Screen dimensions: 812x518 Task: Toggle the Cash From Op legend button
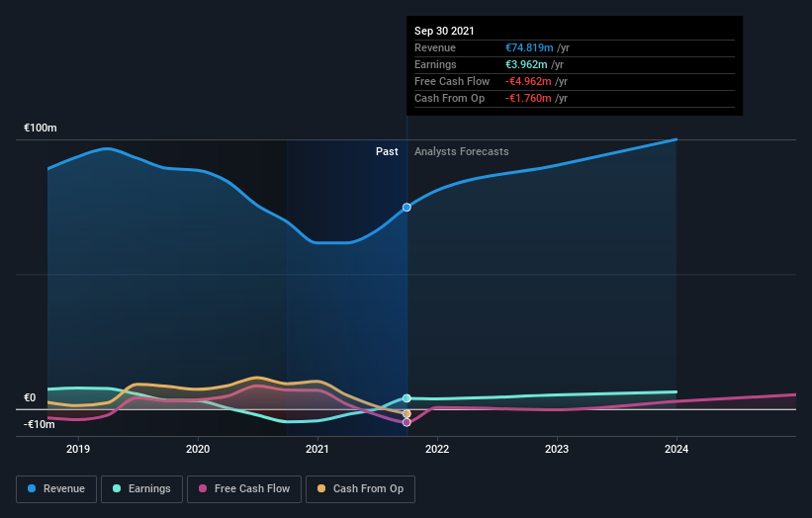pyautogui.click(x=360, y=489)
